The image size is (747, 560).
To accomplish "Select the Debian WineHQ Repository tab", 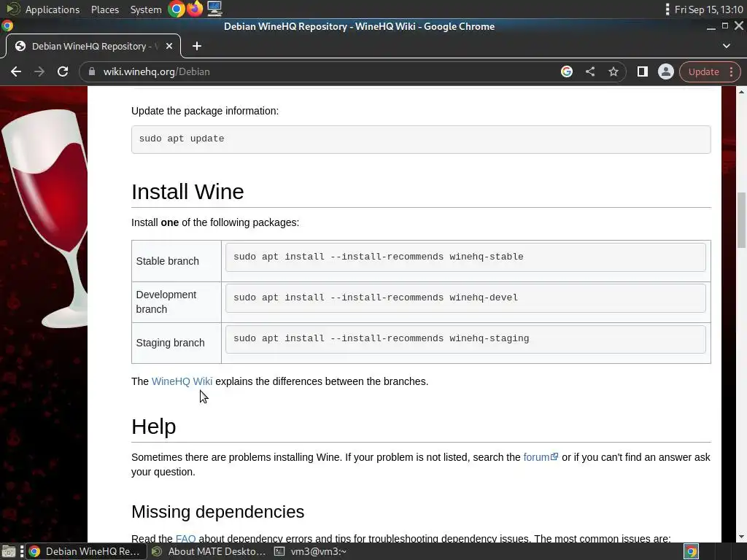I will [93, 46].
